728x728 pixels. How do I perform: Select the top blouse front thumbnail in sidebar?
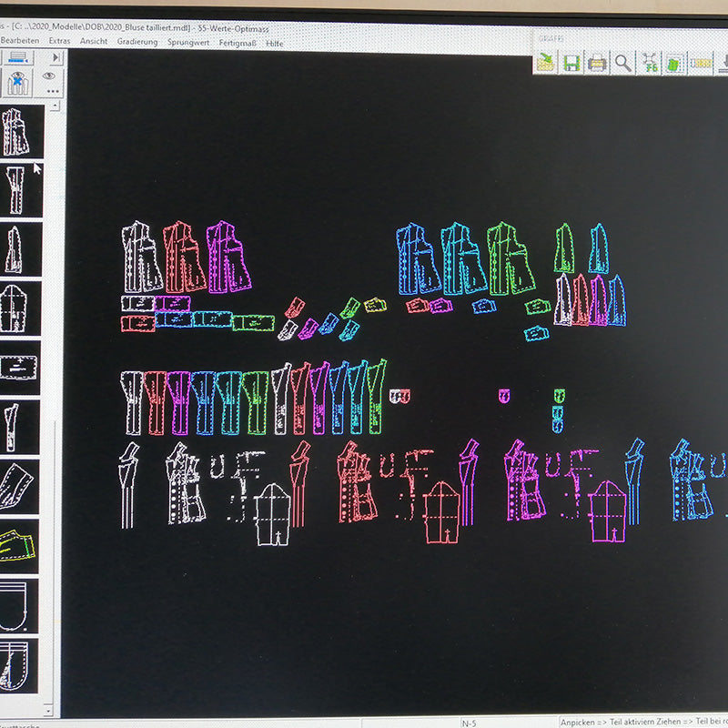tap(18, 132)
